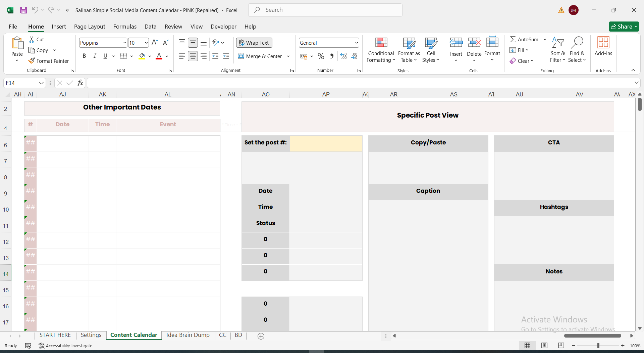
Task: Click the Orientation text angle icon
Action: [x=215, y=43]
